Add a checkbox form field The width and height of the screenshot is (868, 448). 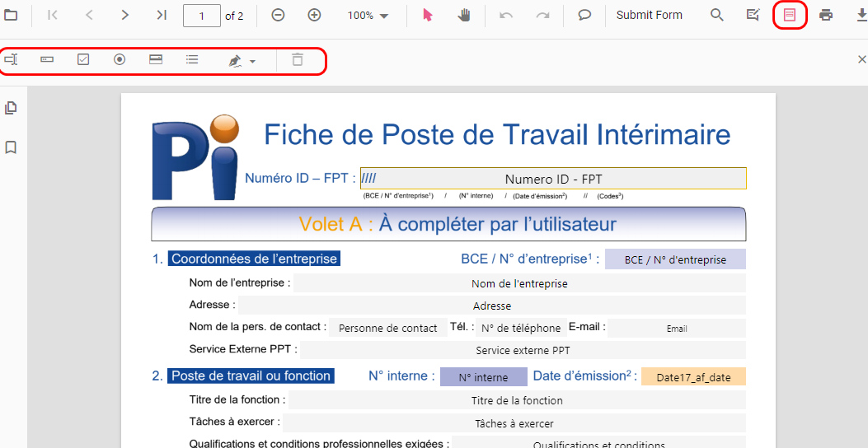click(x=83, y=59)
